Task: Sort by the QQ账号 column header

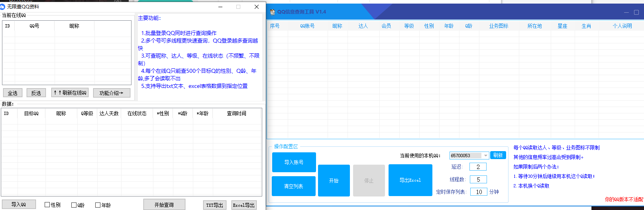Action: [x=307, y=26]
